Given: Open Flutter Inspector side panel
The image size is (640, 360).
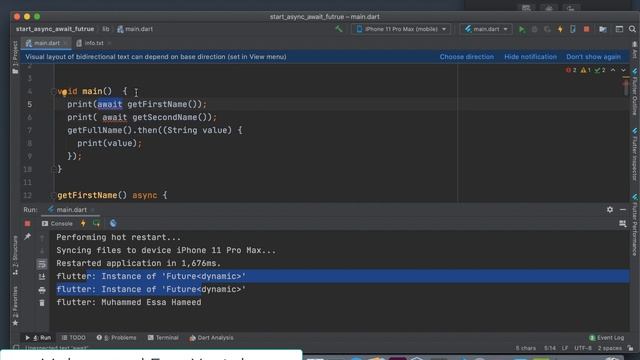Looking at the screenshot, I should pos(634,154).
